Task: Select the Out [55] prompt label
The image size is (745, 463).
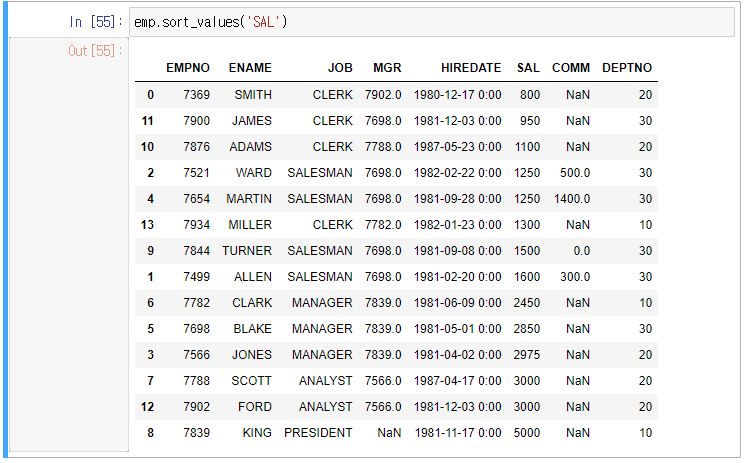Action: pyautogui.click(x=96, y=51)
